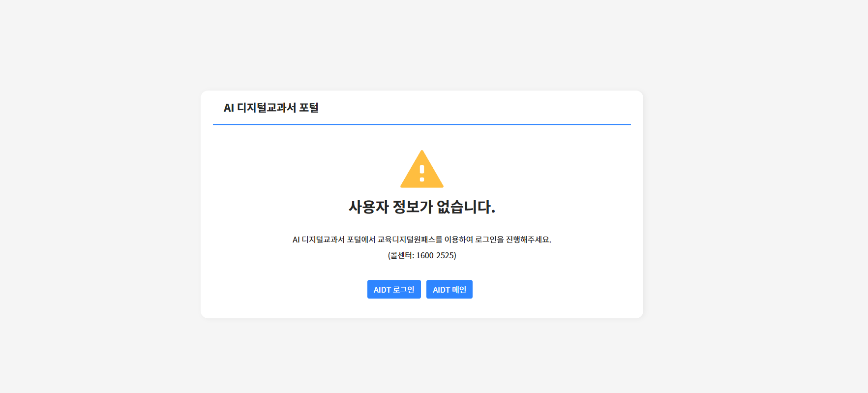Click the exclamation mark inside the warning triangle
The image size is (868, 393).
click(x=422, y=173)
